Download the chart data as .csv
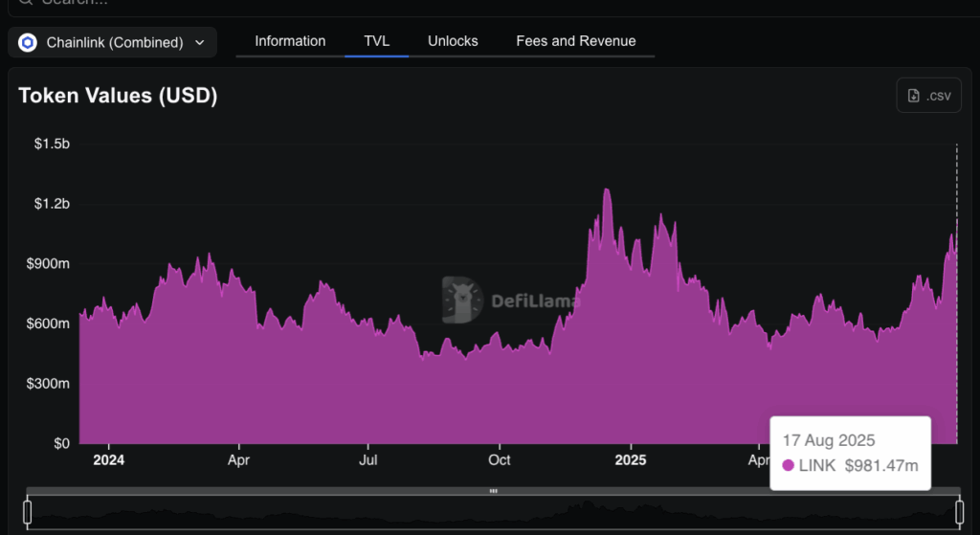The width and height of the screenshot is (980, 535). coord(928,96)
